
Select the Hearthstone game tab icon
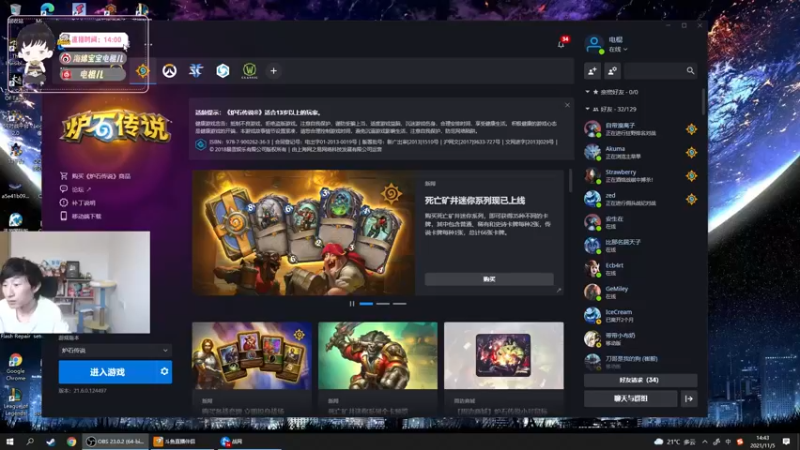[x=143, y=71]
